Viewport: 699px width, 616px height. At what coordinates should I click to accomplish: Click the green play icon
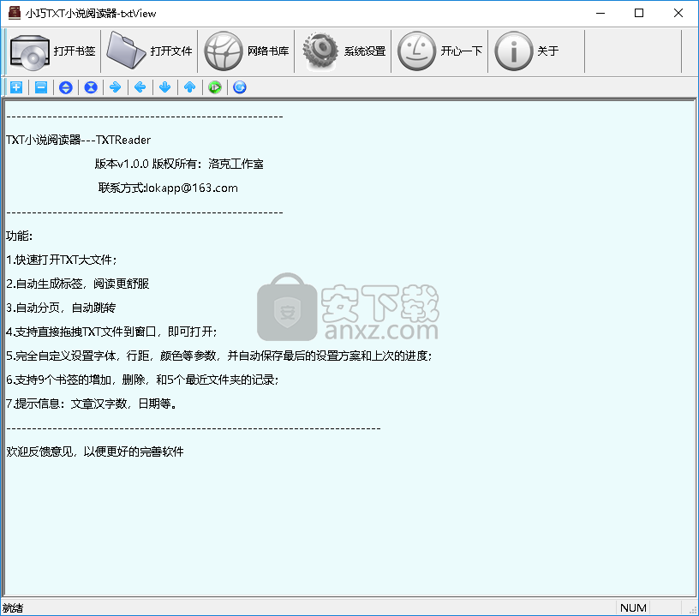coord(215,87)
